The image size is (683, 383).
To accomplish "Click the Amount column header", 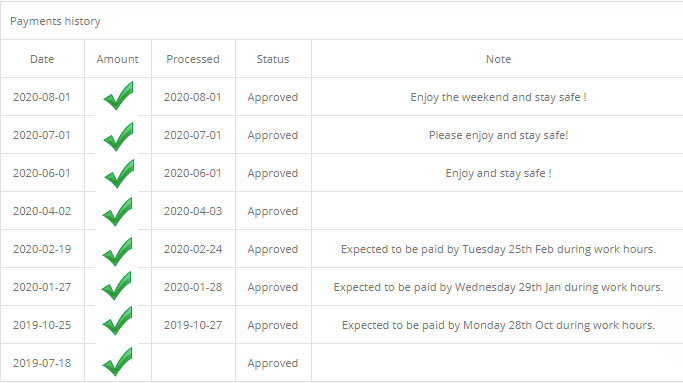I will pyautogui.click(x=117, y=59).
